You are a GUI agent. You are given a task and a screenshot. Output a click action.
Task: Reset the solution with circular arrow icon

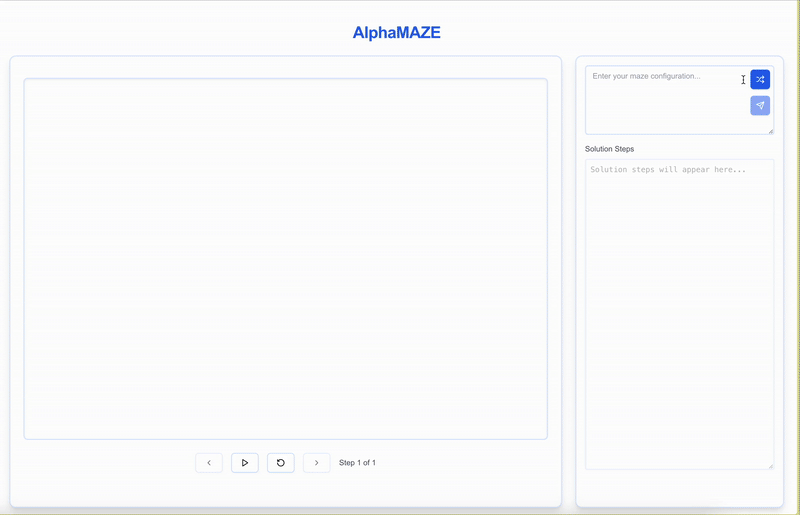click(x=281, y=463)
